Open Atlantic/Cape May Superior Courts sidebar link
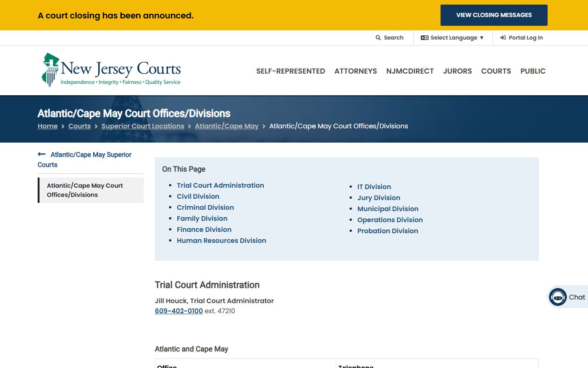The image size is (588, 368). point(85,160)
